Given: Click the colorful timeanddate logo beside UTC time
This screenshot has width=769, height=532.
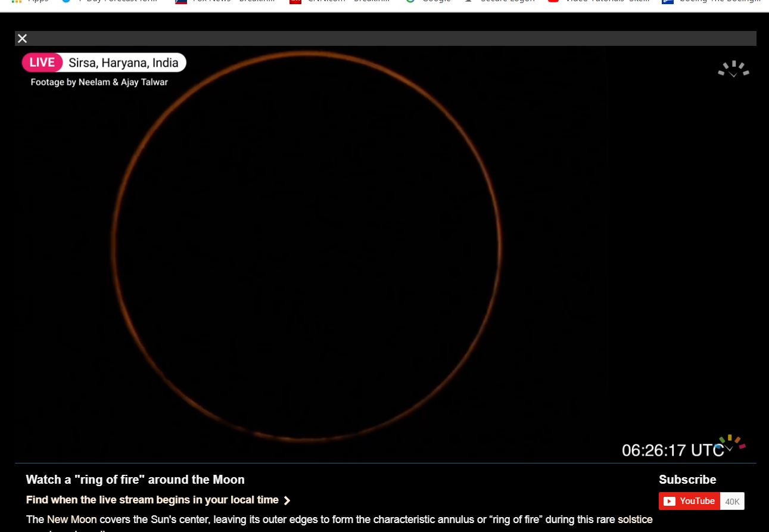Looking at the screenshot, I should (x=732, y=443).
